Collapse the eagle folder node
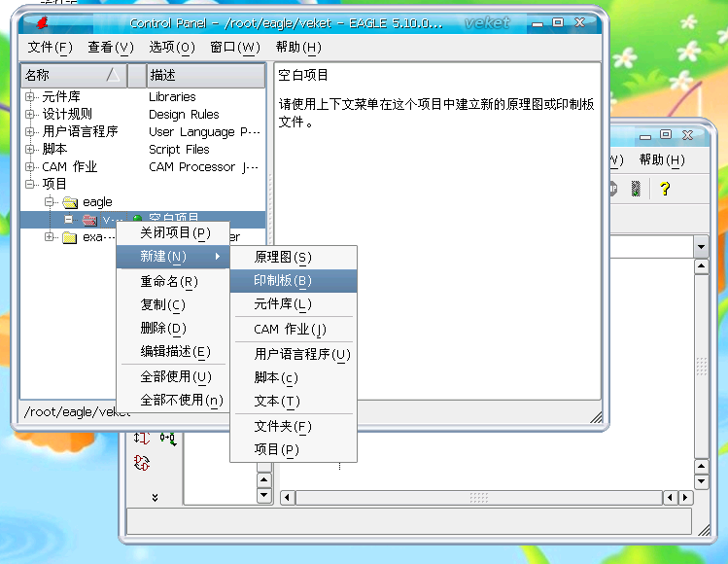Viewport: 728px width, 564px height. point(50,202)
